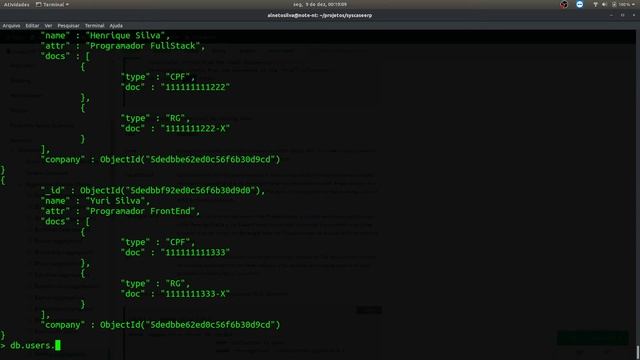Viewport: 640px width, 360px height.
Task: Click the doc value "1111111222-X"
Action: pos(196,128)
